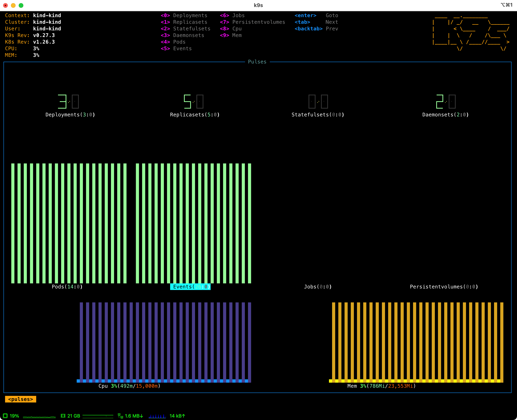This screenshot has height=420, width=517.
Task: Click the <4> Pods shortcut entry
Action: point(173,42)
